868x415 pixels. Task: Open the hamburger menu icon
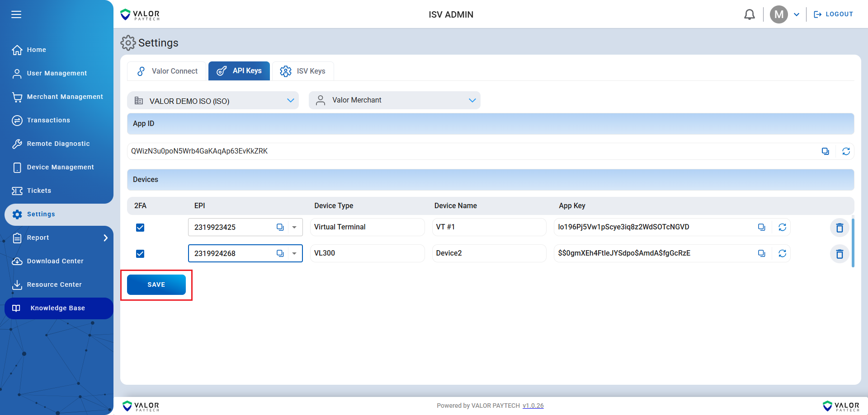[16, 14]
